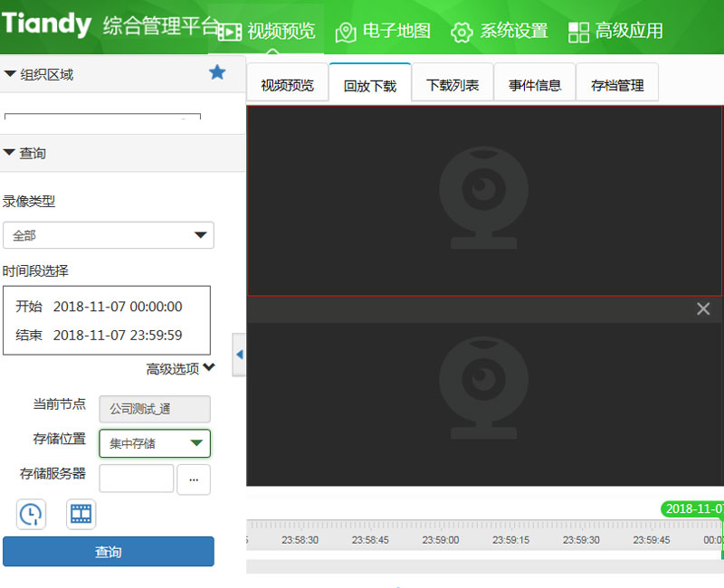Collapse the 组织区域 section
The height and width of the screenshot is (588, 724).
pos(39,74)
